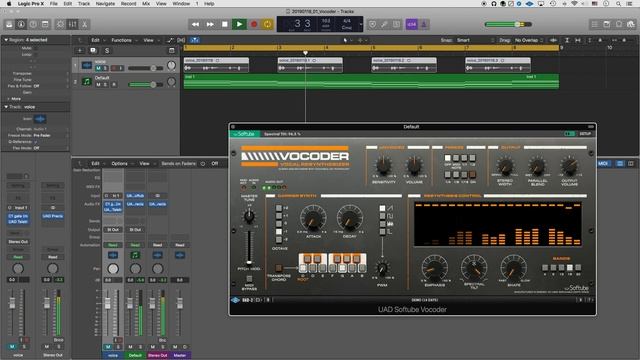This screenshot has height=360, width=640.
Task: Open the media Browsers icon
Action: click(631, 24)
